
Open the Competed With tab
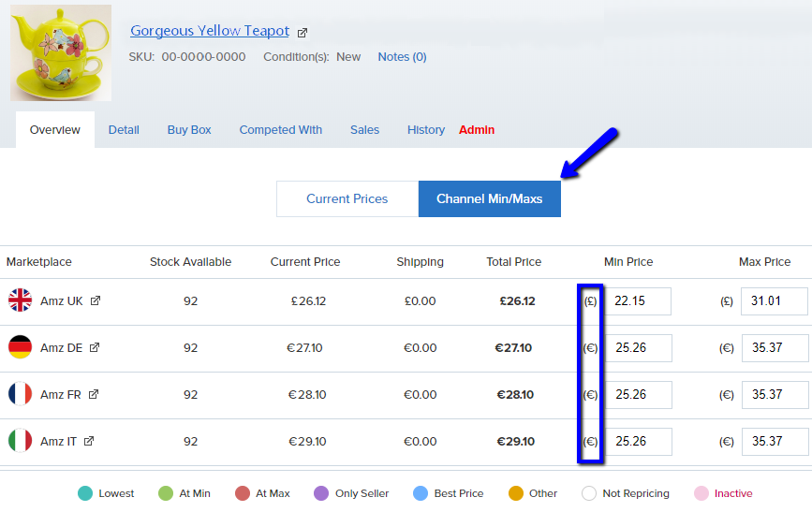[x=280, y=130]
